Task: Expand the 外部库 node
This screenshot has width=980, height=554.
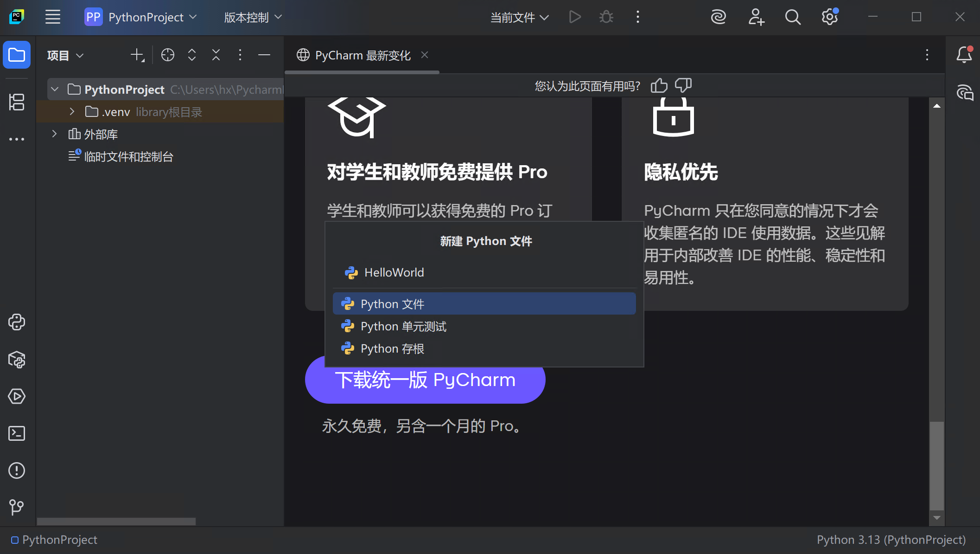Action: 54,134
